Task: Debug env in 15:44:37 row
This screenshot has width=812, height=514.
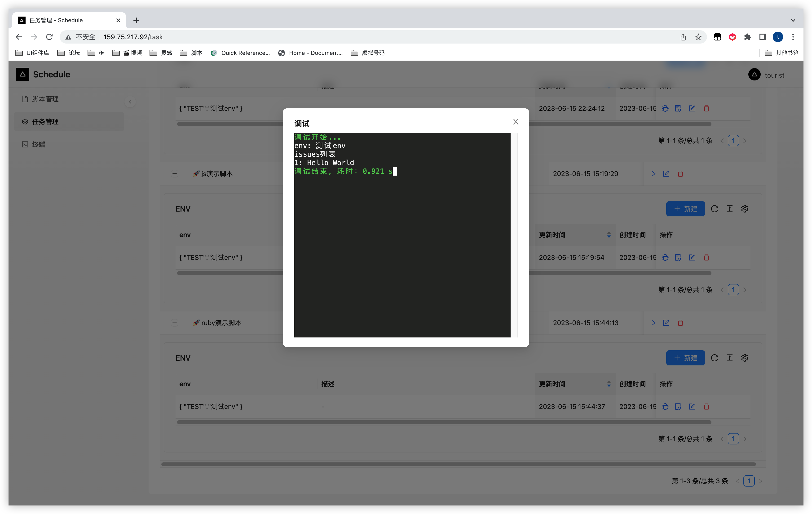Action: (665, 407)
